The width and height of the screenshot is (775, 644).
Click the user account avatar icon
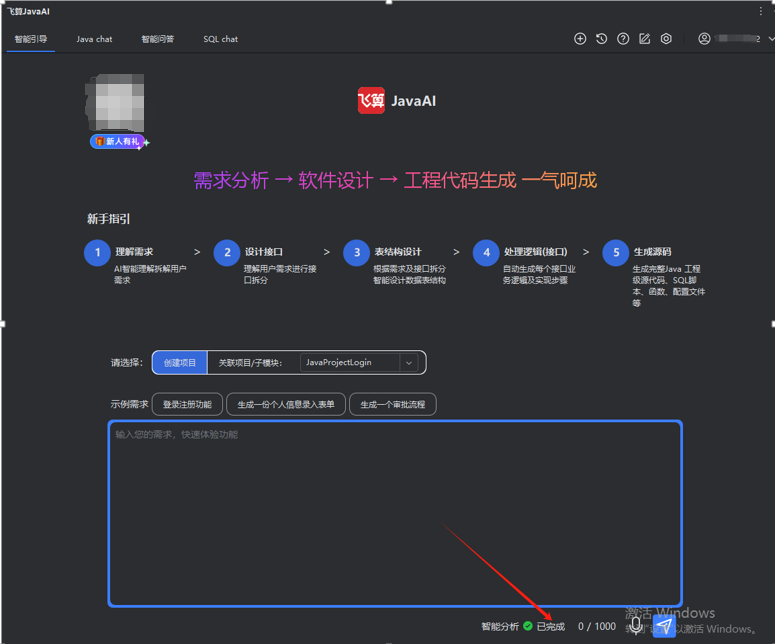[704, 39]
